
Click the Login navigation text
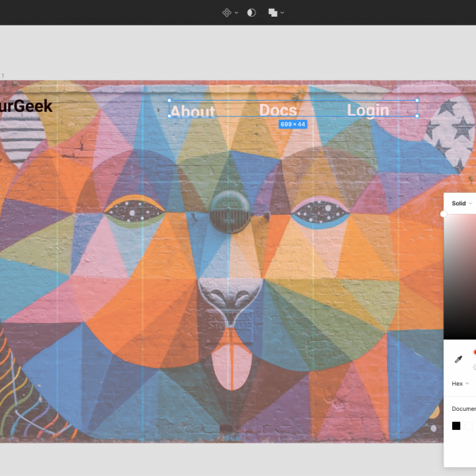coord(368,110)
